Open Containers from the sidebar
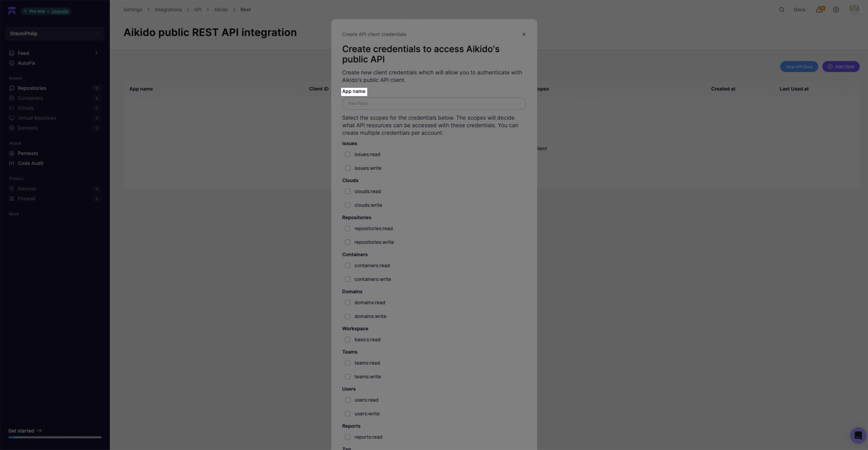Image resolution: width=868 pixels, height=450 pixels. coord(30,98)
